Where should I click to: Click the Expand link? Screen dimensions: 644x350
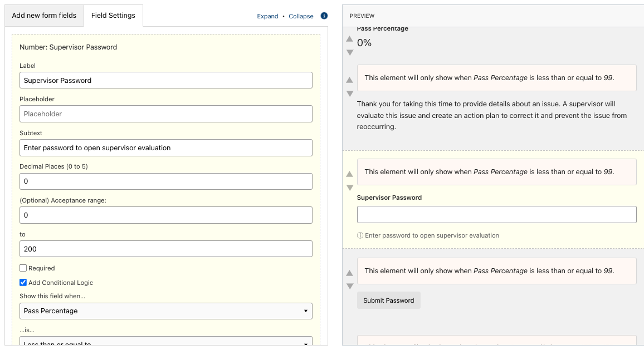[x=267, y=16]
